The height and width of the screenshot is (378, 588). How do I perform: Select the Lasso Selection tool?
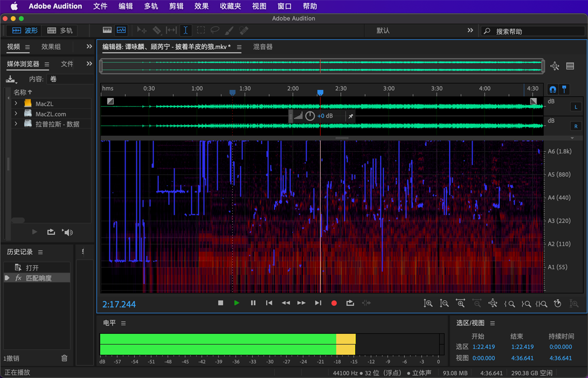(215, 31)
